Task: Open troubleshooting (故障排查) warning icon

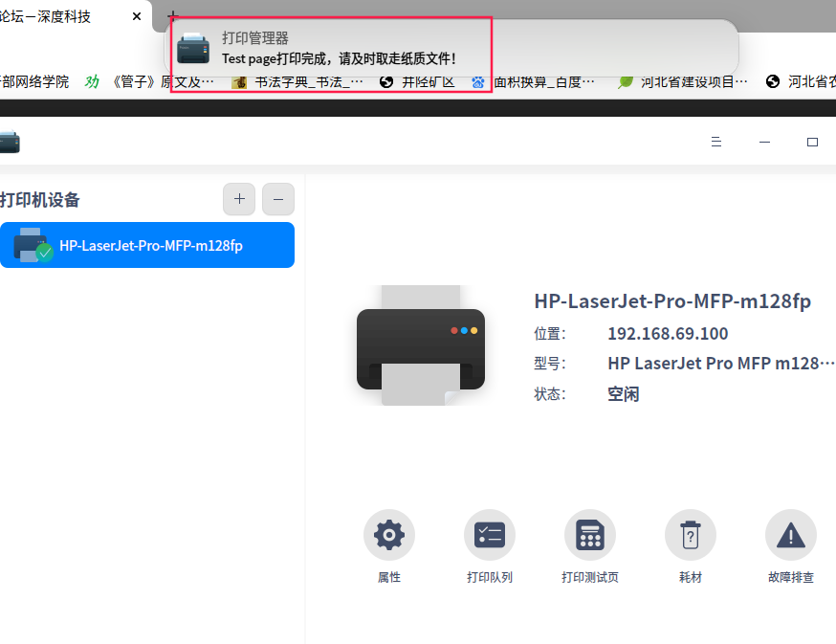Action: [791, 535]
